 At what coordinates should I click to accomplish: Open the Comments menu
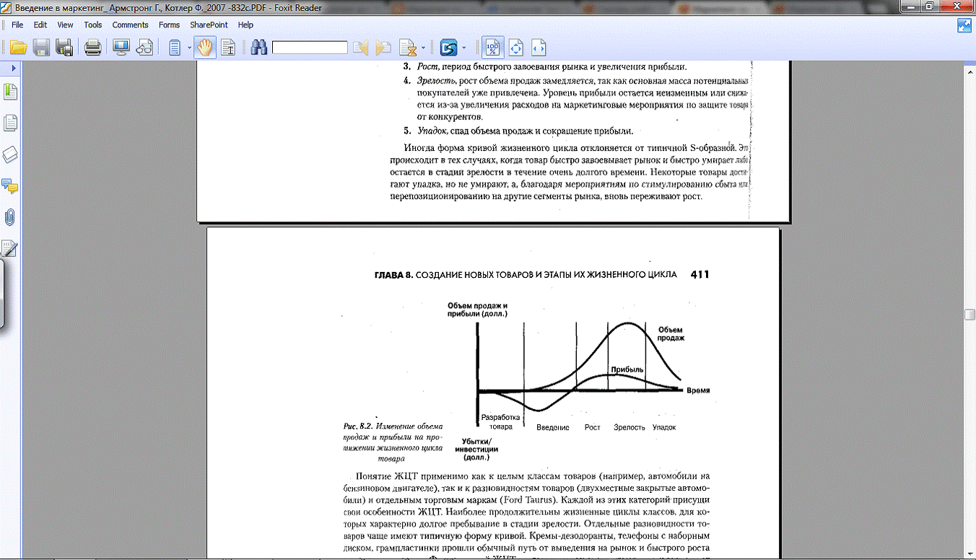pos(131,25)
